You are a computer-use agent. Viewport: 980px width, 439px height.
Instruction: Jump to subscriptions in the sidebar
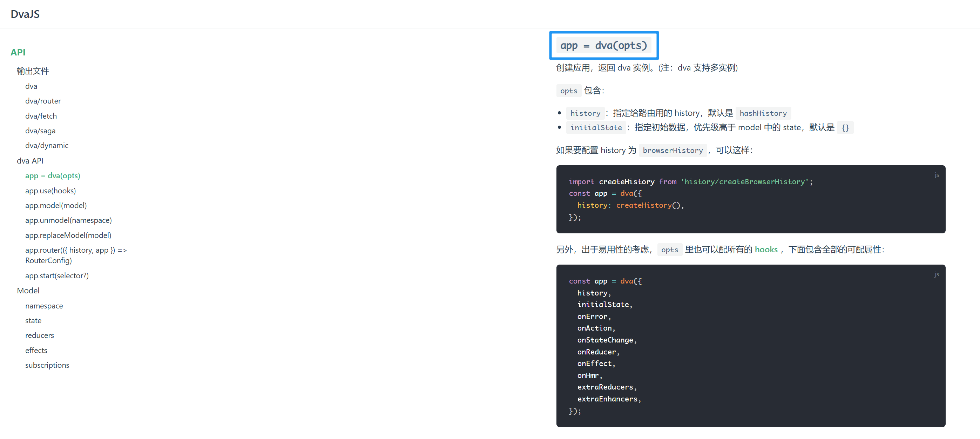[x=47, y=365]
